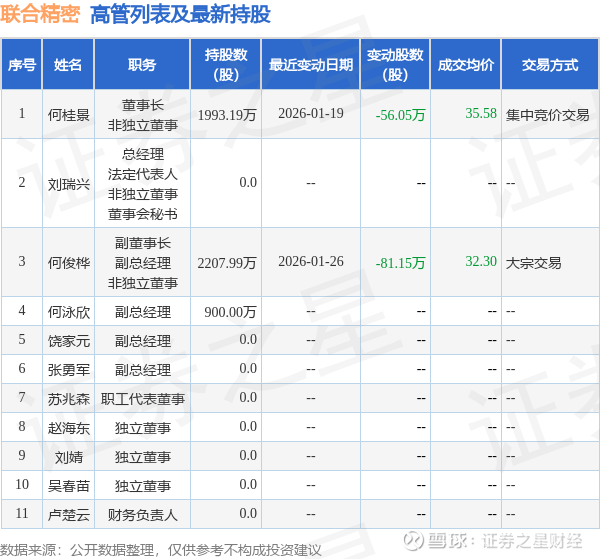Click the 职工代表董事 position cell

point(142,399)
